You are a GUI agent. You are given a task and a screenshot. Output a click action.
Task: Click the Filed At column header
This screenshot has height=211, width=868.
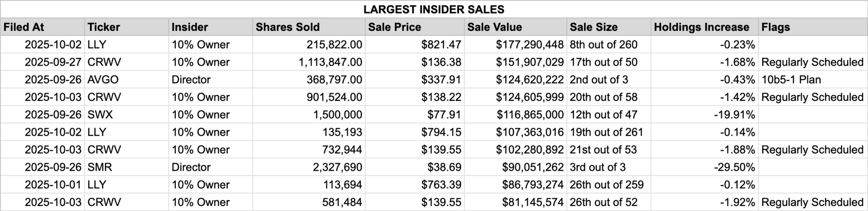click(42, 27)
